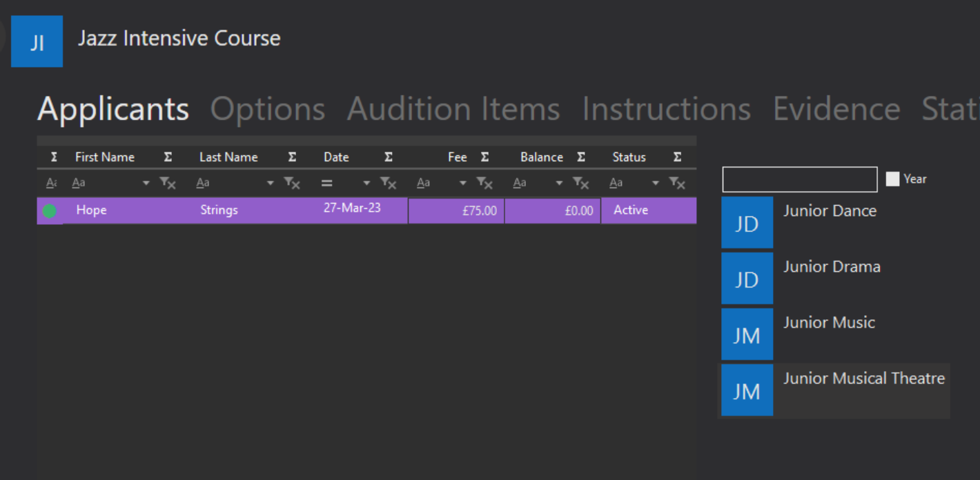This screenshot has height=480, width=980.
Task: Select the Junior Dance list item label
Action: (x=830, y=211)
